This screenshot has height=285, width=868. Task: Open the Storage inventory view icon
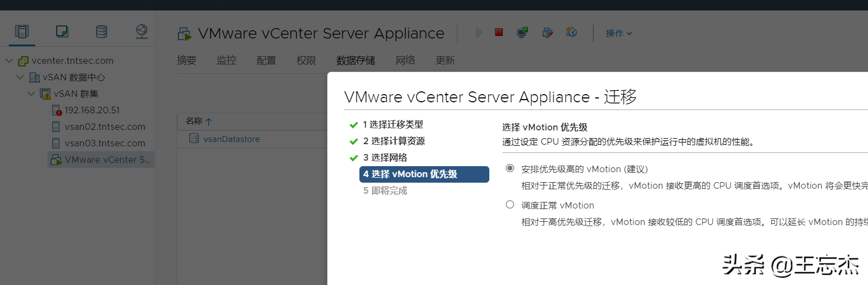coord(102,31)
